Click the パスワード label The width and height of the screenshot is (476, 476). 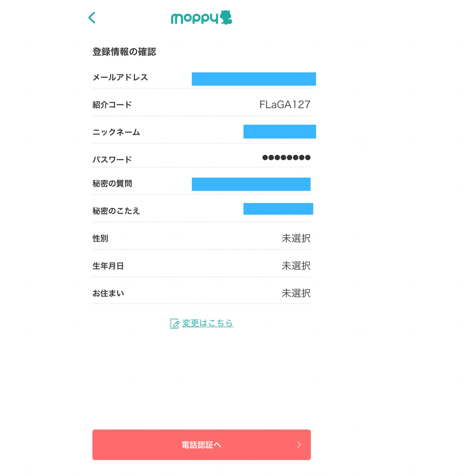tap(112, 159)
